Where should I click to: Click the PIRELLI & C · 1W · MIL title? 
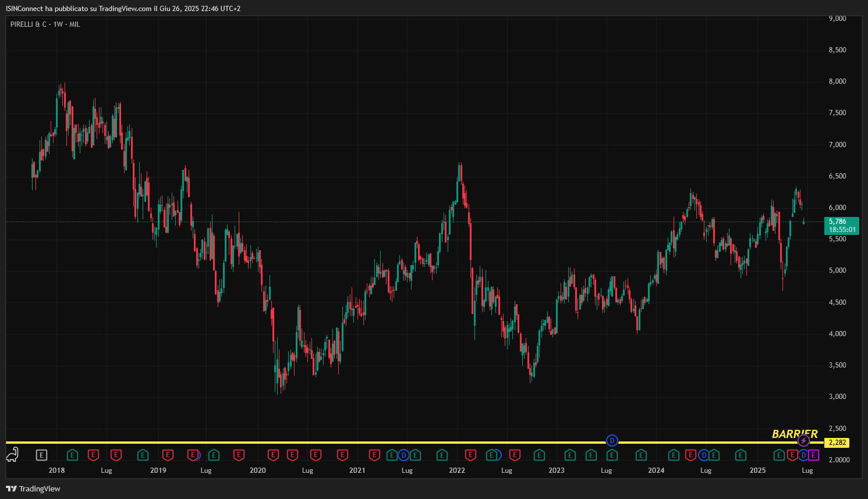point(45,24)
